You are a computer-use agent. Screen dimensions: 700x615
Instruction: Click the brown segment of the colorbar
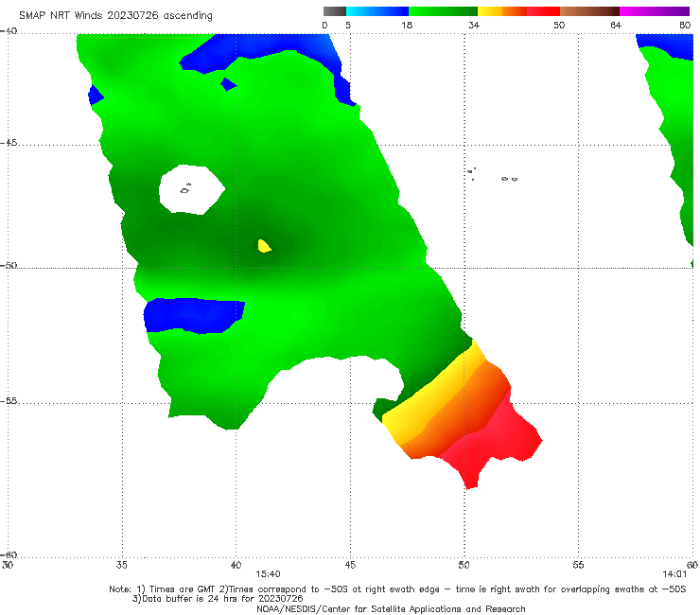coord(589,11)
